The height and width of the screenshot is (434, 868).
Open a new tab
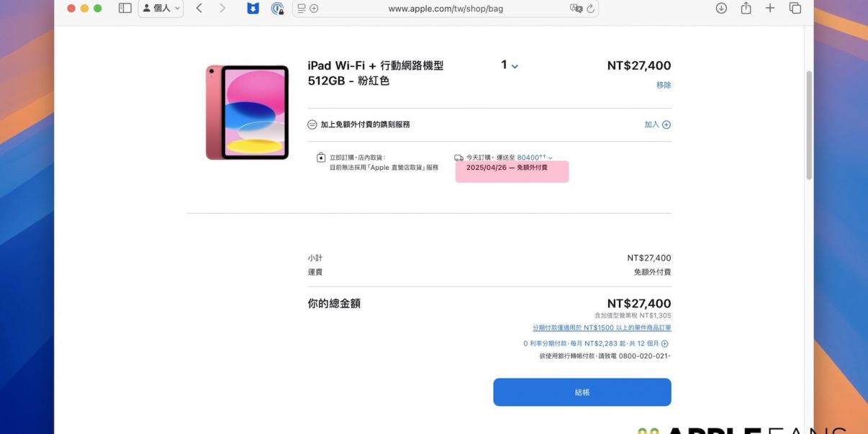tap(770, 8)
